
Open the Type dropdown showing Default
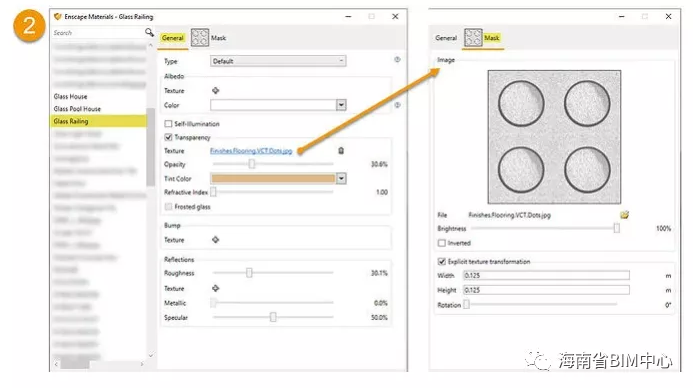coord(278,61)
